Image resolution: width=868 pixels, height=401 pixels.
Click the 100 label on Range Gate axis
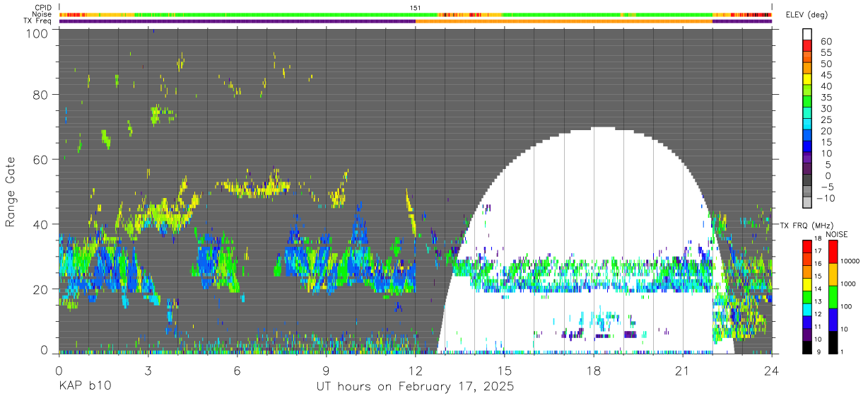coord(37,34)
